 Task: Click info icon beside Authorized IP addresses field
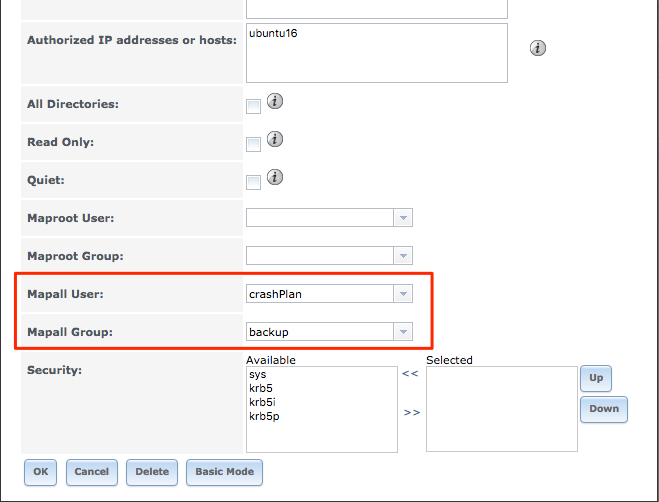pos(538,48)
